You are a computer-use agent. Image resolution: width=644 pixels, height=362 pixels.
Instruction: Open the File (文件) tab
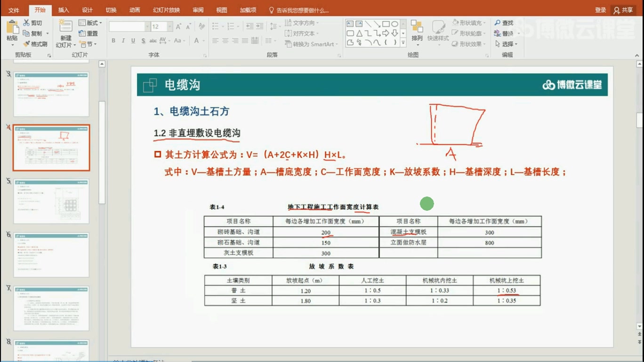coord(14,10)
